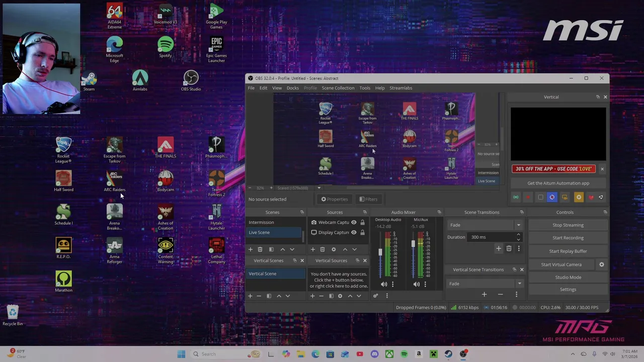The width and height of the screenshot is (644, 362).
Task: Delete selected scene with Scenes trash icon
Action: (x=260, y=249)
